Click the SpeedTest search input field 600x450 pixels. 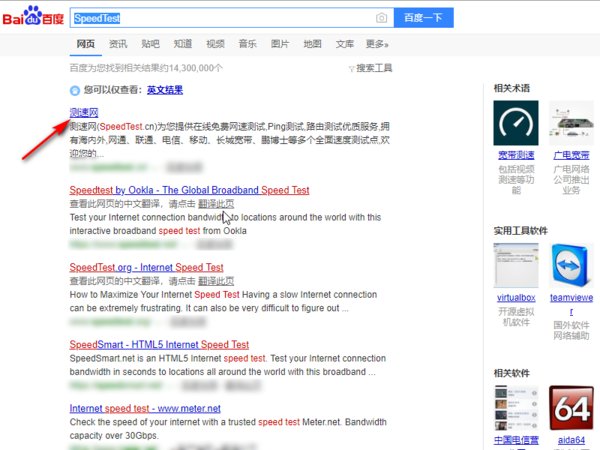click(x=222, y=18)
